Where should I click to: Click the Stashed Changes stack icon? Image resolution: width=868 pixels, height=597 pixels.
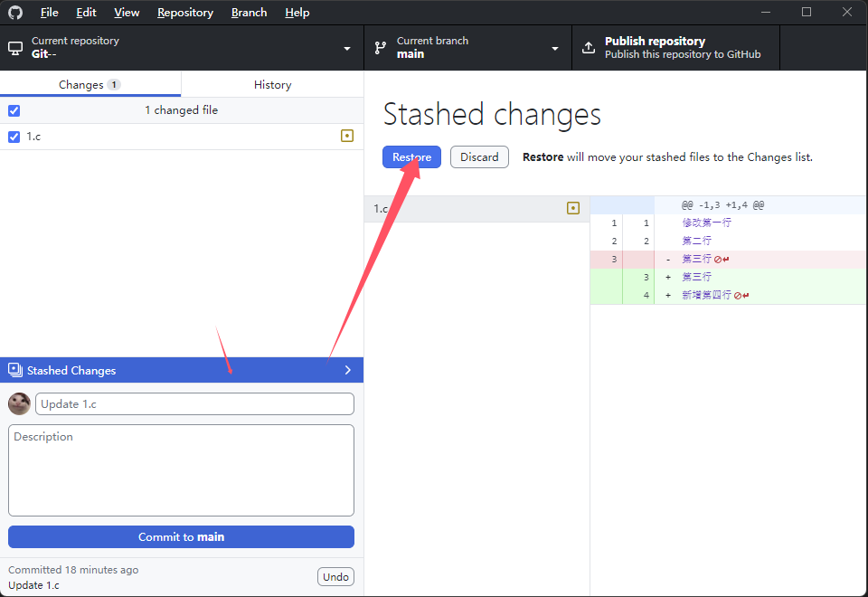coord(14,370)
